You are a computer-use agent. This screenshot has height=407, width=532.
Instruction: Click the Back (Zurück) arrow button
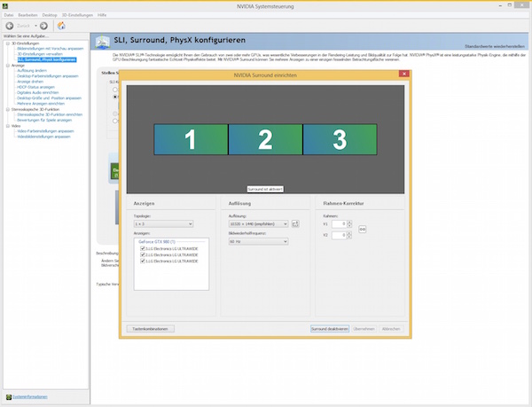(x=10, y=26)
